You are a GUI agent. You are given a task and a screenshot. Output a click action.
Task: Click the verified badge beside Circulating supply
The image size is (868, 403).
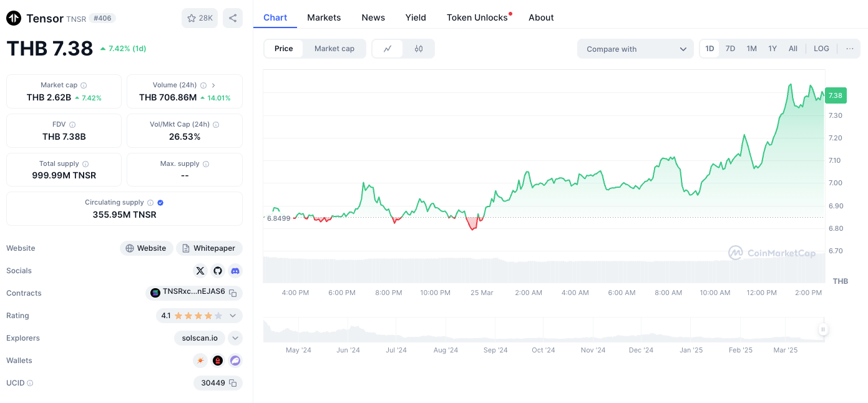point(160,203)
